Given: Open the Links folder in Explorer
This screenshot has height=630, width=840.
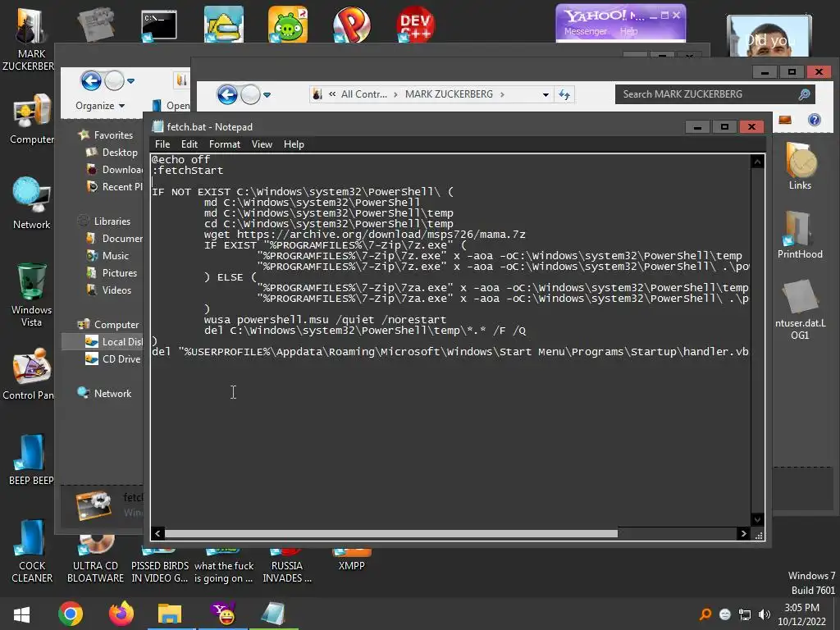Looking at the screenshot, I should click(800, 166).
